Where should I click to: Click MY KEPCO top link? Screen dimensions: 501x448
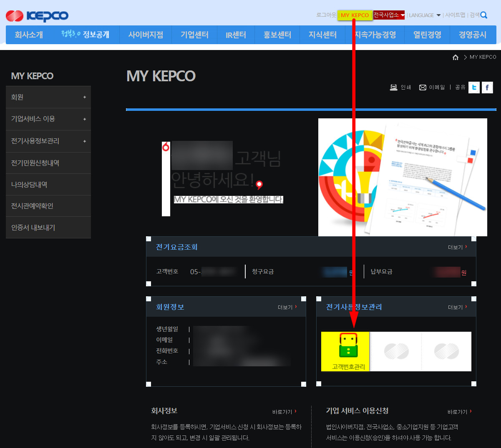(355, 15)
